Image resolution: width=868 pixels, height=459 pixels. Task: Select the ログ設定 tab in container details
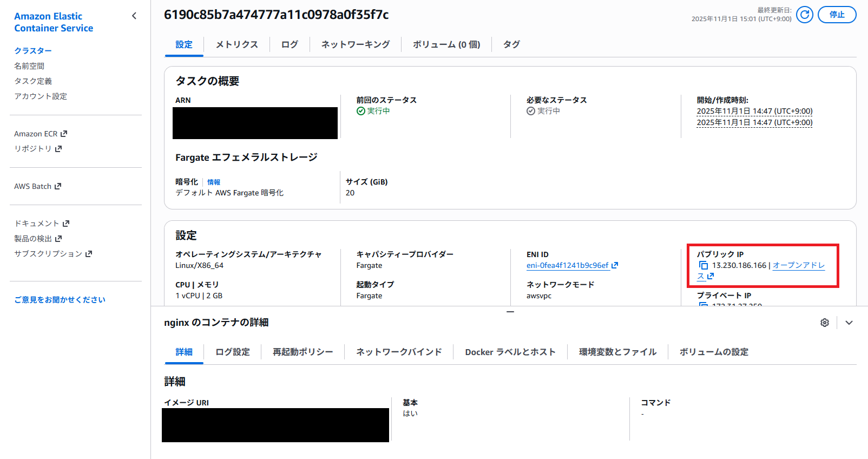point(232,352)
